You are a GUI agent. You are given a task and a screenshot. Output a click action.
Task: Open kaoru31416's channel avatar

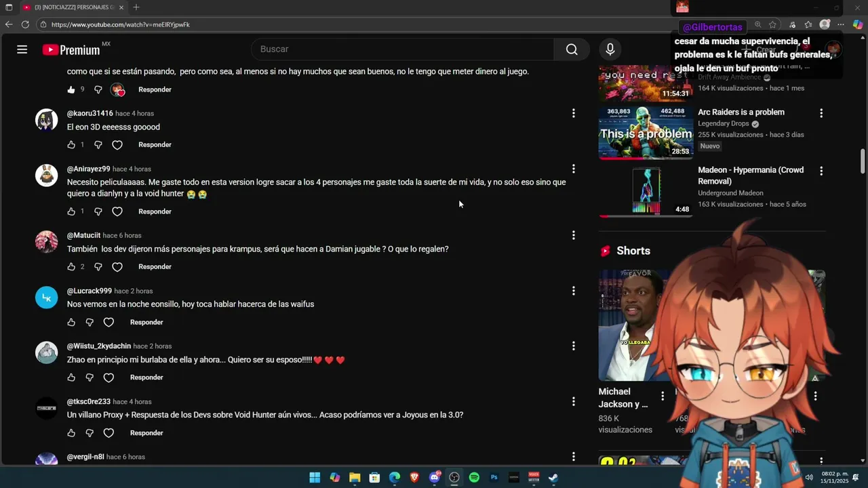[x=46, y=119]
